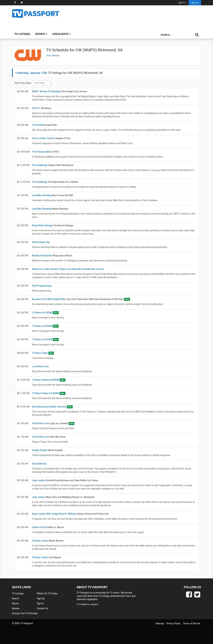
Task: Open WOW - Women Of Wrestling show link
Action: [46, 91]
